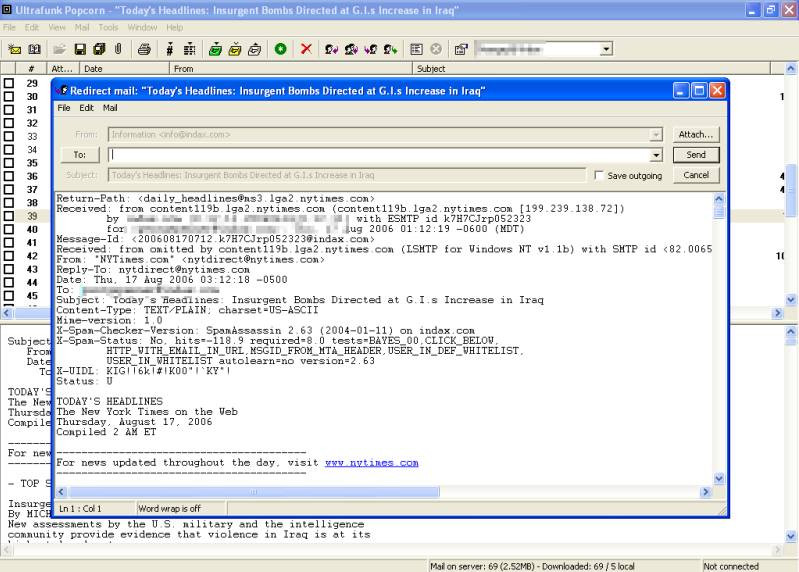Click the Send button
The height and width of the screenshot is (572, 799).
pyautogui.click(x=696, y=155)
